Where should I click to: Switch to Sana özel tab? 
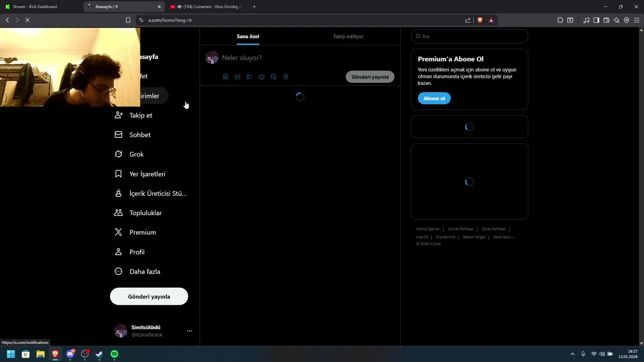click(x=248, y=36)
